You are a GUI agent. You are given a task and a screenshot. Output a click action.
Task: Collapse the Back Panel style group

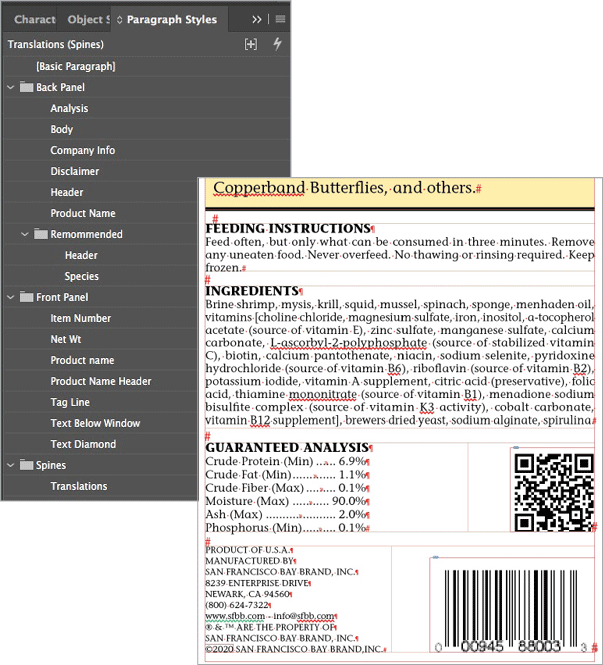pyautogui.click(x=11, y=87)
